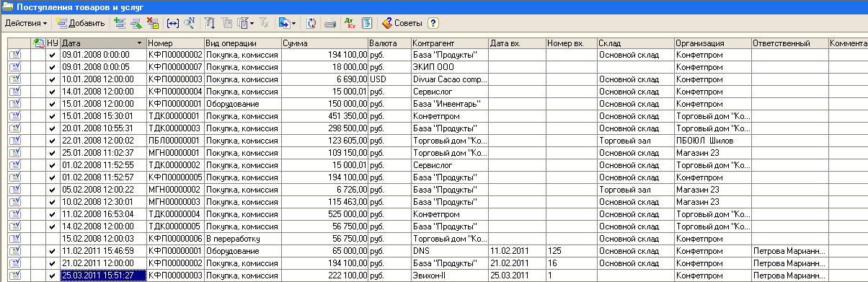Click document icon of row ТДК00000004
868x282 pixels.
15,214
